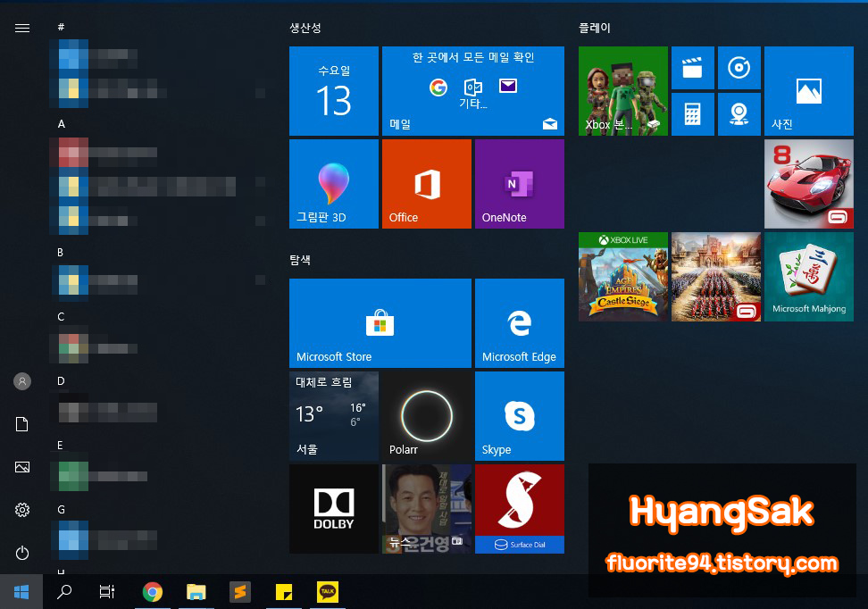Open the Calendar tile showing 수요일 13
This screenshot has width=868, height=609.
tap(334, 91)
